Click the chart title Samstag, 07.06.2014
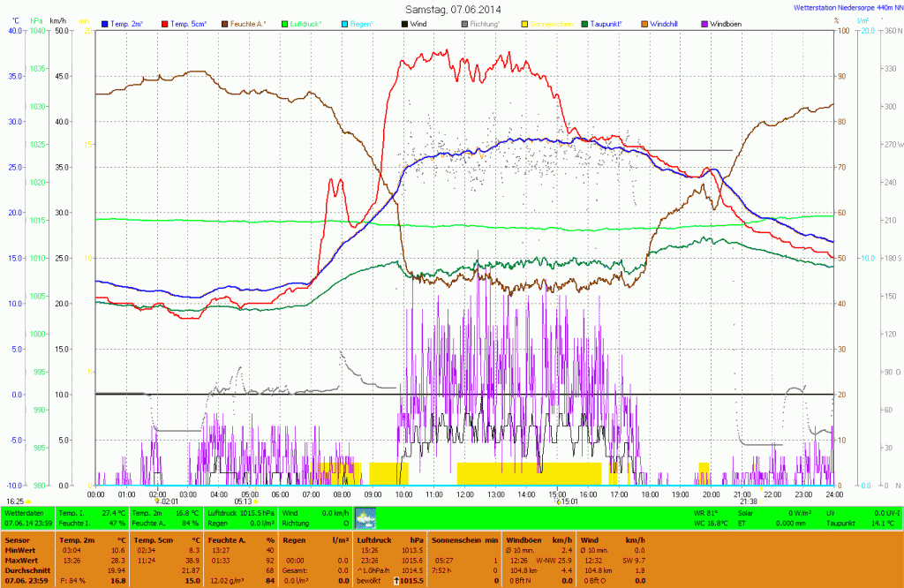Screen dimensions: 904x588 (x=452, y=8)
